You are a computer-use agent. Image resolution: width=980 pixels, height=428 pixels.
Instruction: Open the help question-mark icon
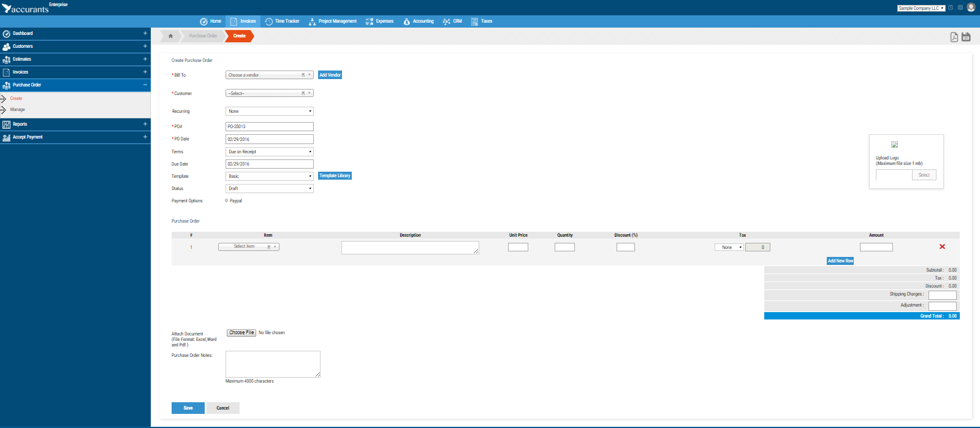pos(951,8)
